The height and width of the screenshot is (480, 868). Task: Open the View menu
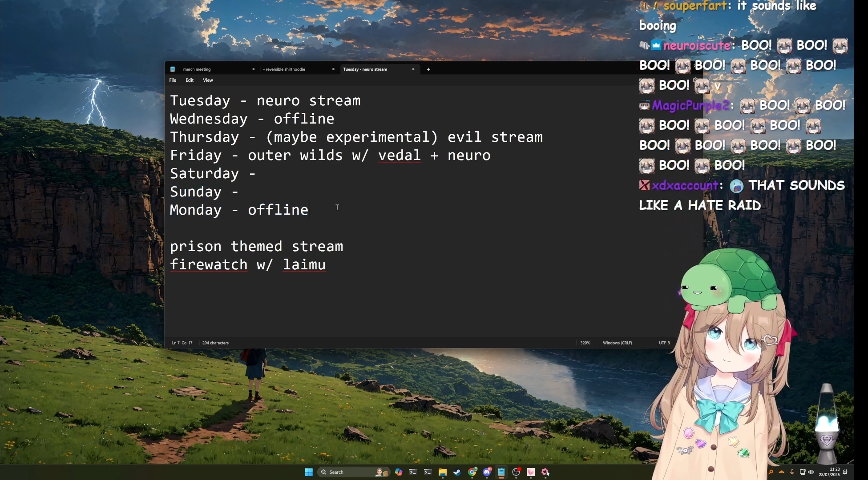tap(208, 80)
